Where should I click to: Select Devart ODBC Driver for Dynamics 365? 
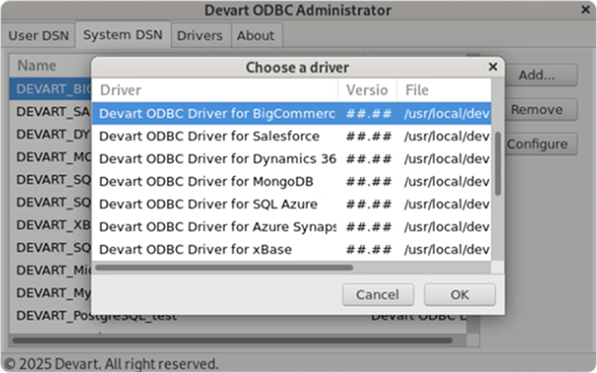[x=292, y=159]
